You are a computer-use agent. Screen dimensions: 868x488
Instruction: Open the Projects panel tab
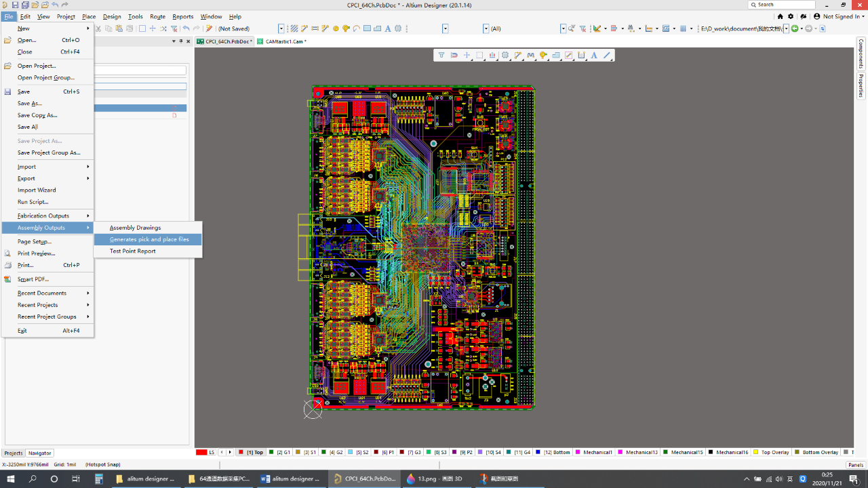(x=14, y=453)
